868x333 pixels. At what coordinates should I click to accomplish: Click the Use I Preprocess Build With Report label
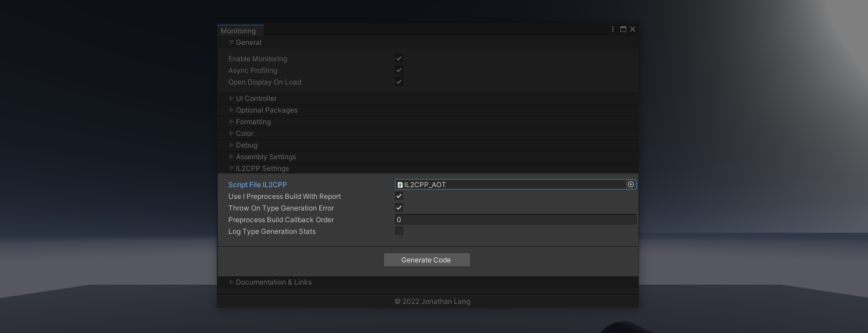pyautogui.click(x=284, y=197)
